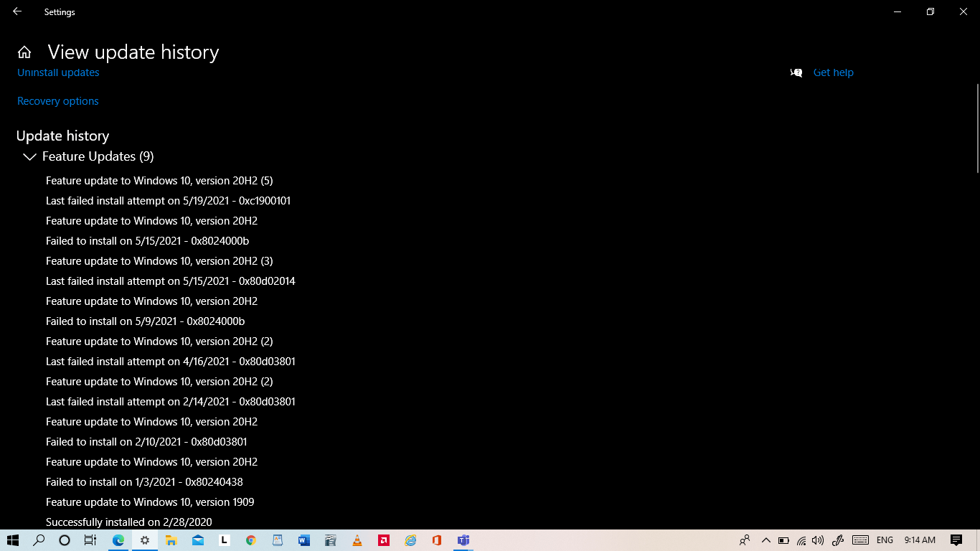Open the 9:14 AM clock flyout
Image resolution: width=980 pixels, height=551 pixels.
click(920, 540)
